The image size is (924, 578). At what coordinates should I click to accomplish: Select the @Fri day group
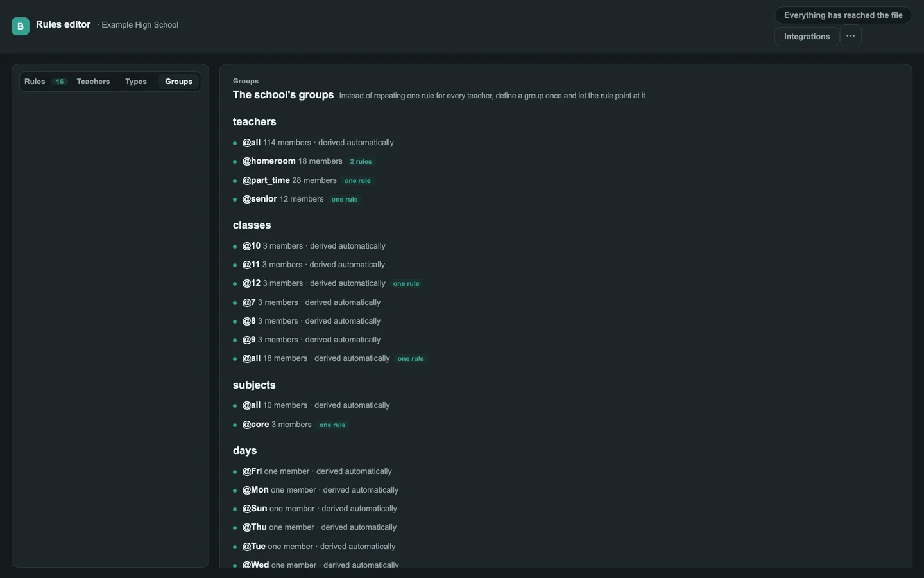click(x=252, y=471)
